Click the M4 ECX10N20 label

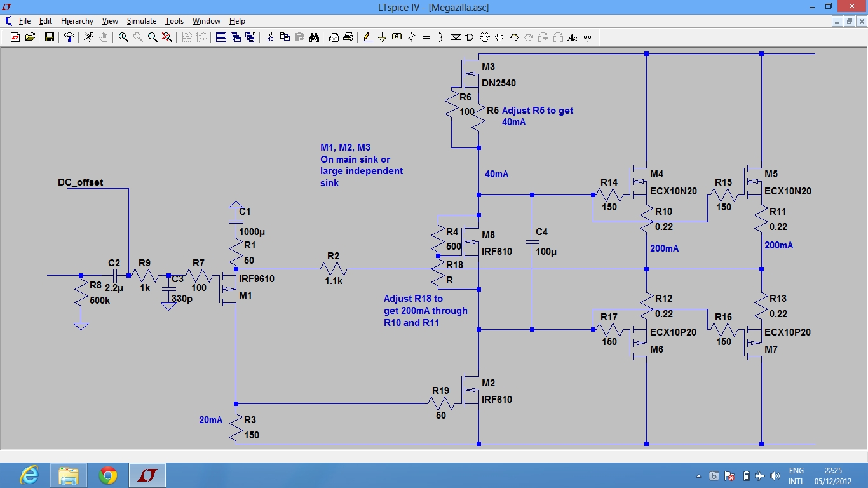(x=673, y=191)
